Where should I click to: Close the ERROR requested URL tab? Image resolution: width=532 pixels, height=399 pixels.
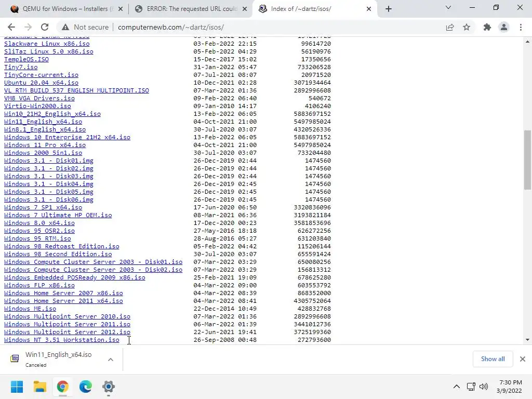point(245,9)
